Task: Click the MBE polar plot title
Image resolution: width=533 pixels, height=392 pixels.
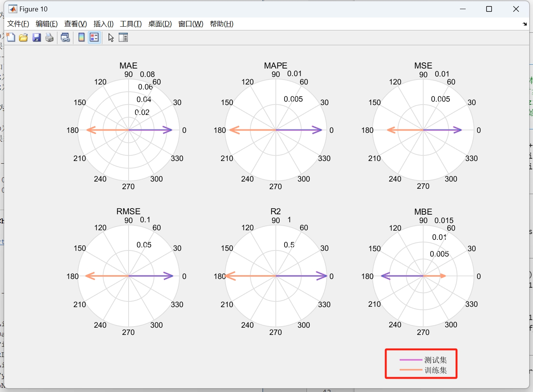Action: point(423,212)
